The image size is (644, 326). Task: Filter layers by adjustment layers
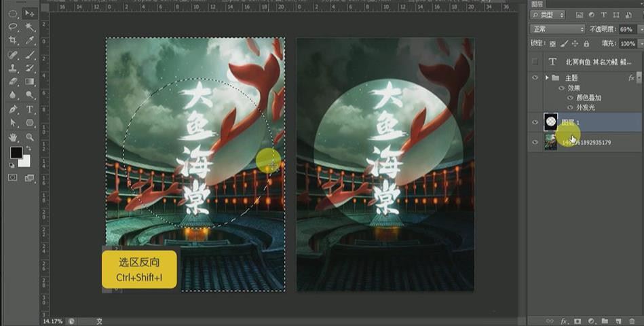592,14
